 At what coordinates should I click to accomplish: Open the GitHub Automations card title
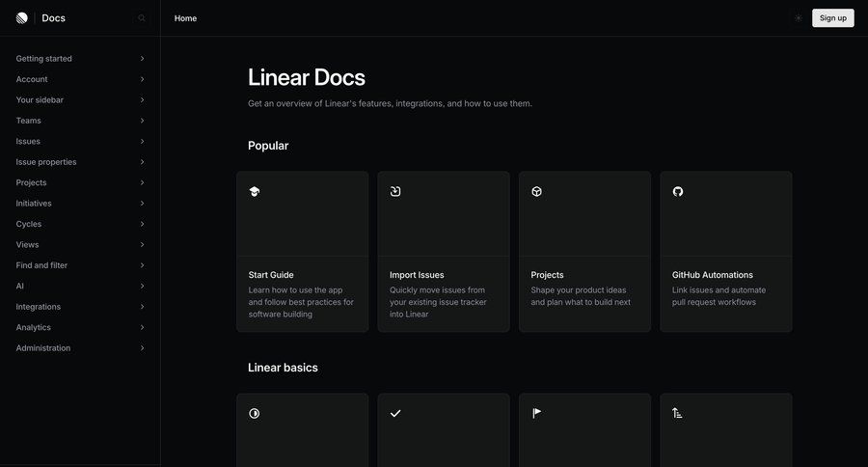pyautogui.click(x=713, y=275)
